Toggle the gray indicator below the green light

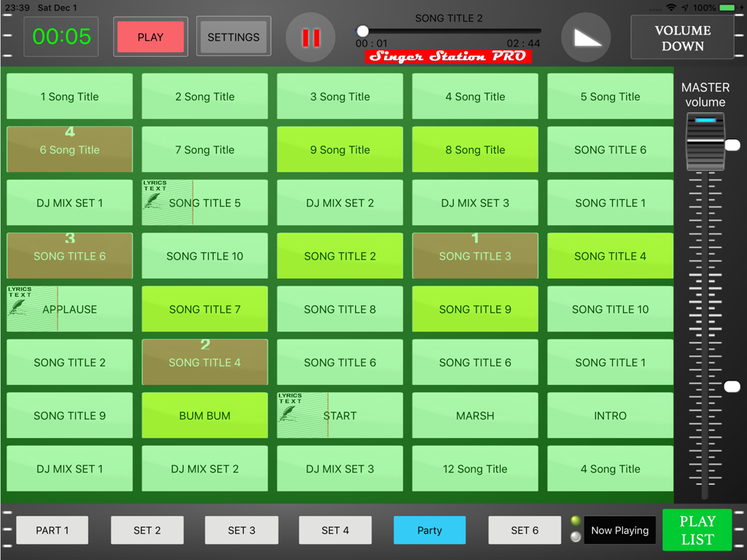coord(576,539)
